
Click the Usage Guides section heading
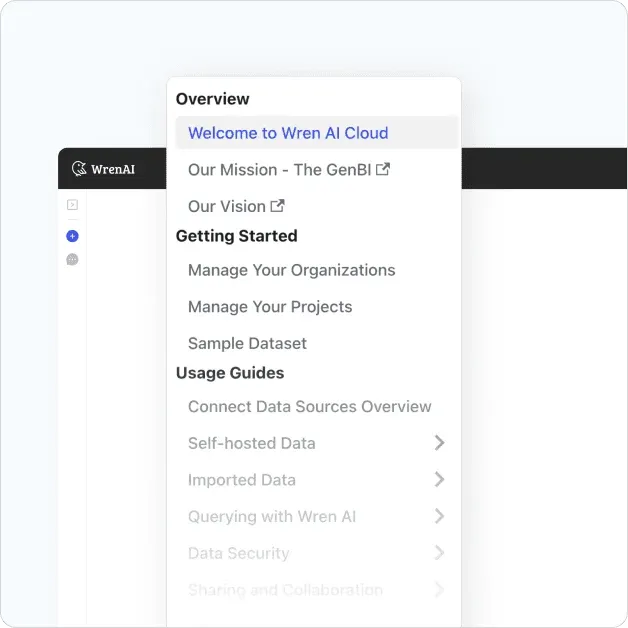pos(230,373)
